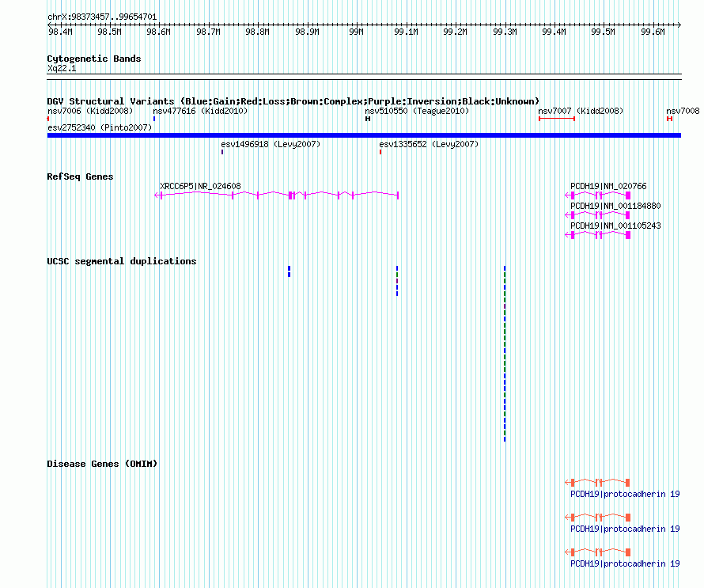704x588 pixels.
Task: Click the 98.4M ruler tick label
Action: [60, 32]
